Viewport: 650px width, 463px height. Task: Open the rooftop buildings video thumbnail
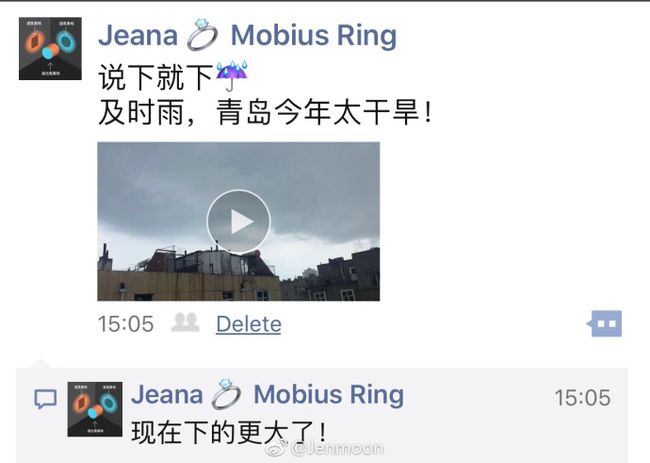tap(238, 221)
